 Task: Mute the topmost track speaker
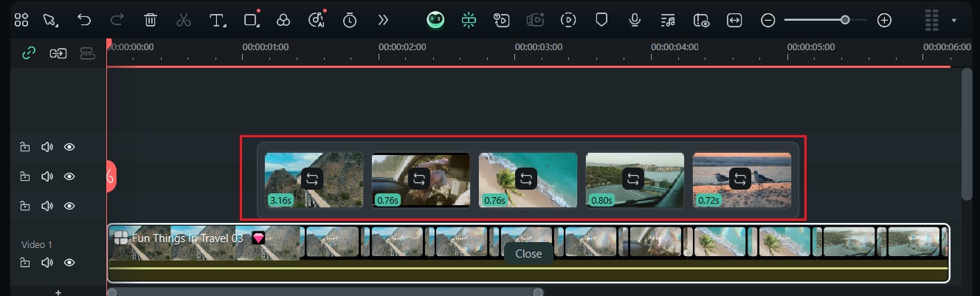pos(47,147)
